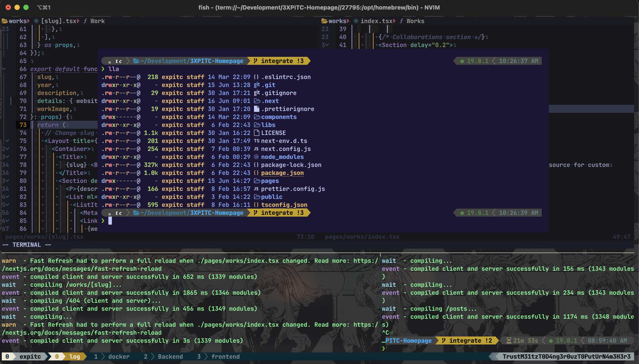Click the function icon beside Works symbol

pos(401,21)
